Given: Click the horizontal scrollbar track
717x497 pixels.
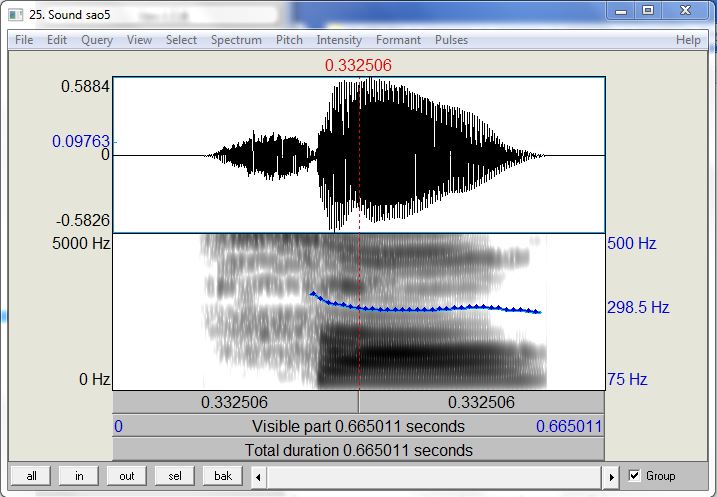Looking at the screenshot, I should click(434, 477).
